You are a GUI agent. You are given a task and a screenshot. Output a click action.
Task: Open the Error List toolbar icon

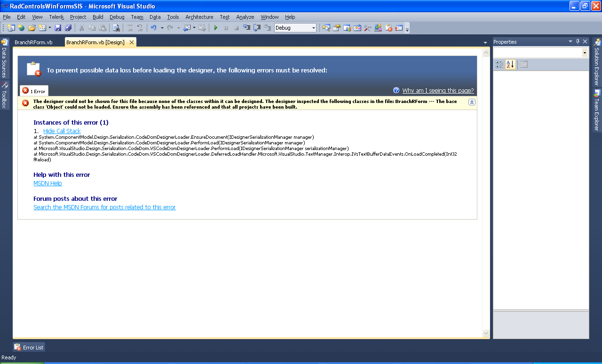tap(388, 28)
